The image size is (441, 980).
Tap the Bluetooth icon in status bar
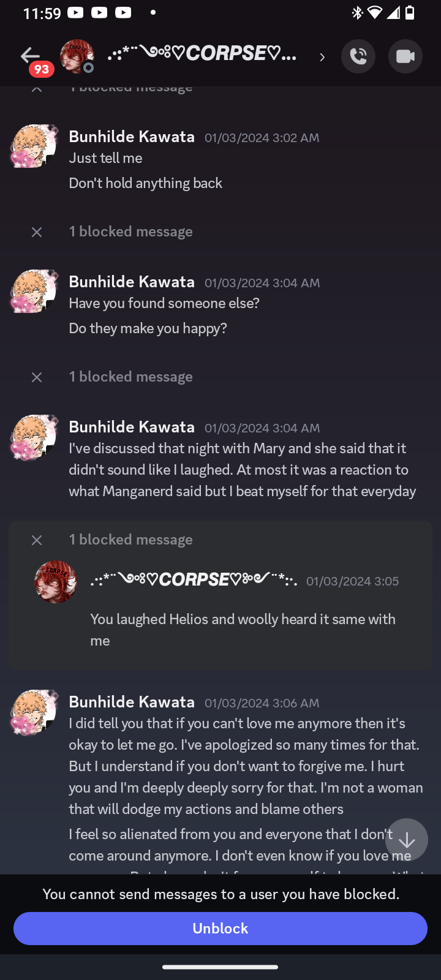[357, 13]
